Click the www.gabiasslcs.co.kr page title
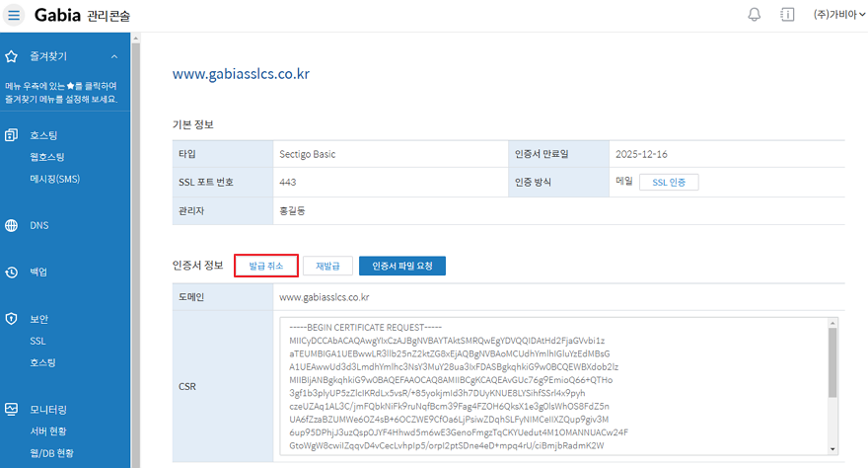This screenshot has height=468, width=868. point(241,74)
